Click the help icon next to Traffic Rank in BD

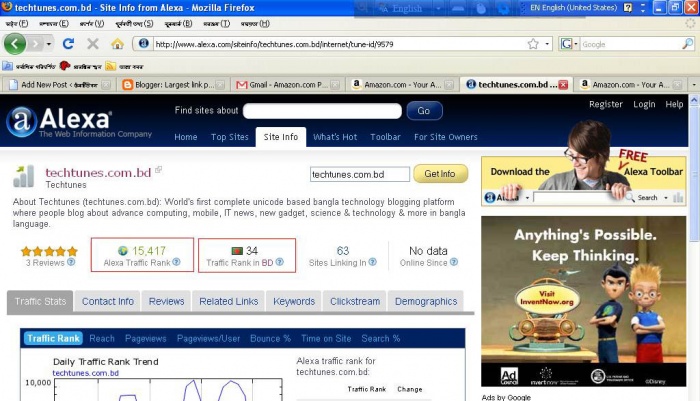point(279,262)
